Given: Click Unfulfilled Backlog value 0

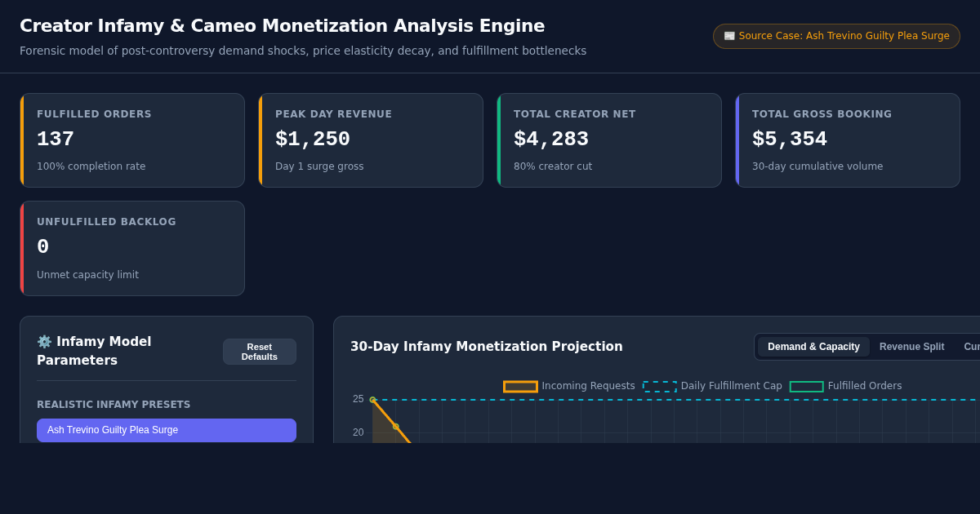Looking at the screenshot, I should click(43, 247).
